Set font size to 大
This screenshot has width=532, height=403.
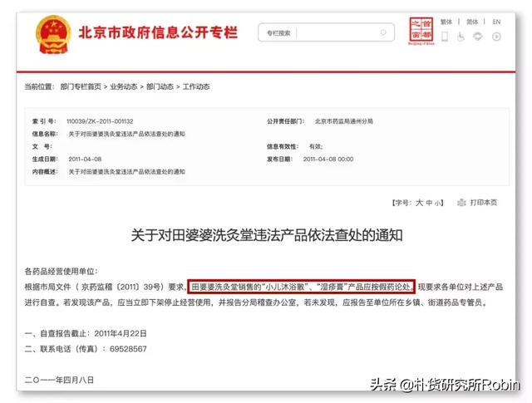419,203
